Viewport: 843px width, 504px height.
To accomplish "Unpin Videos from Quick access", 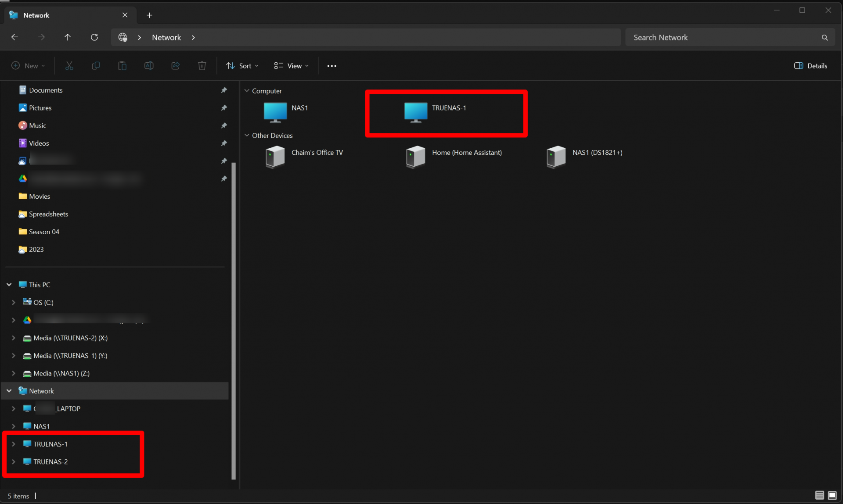I will point(224,143).
